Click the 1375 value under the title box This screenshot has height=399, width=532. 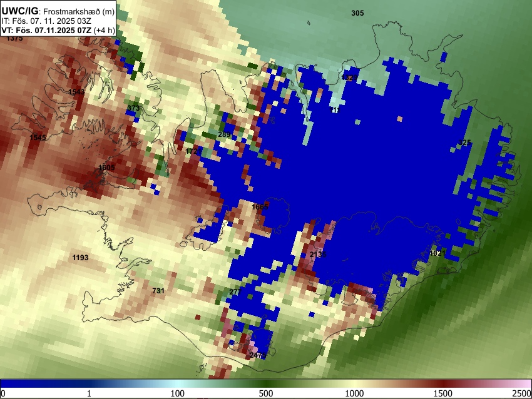(x=15, y=38)
